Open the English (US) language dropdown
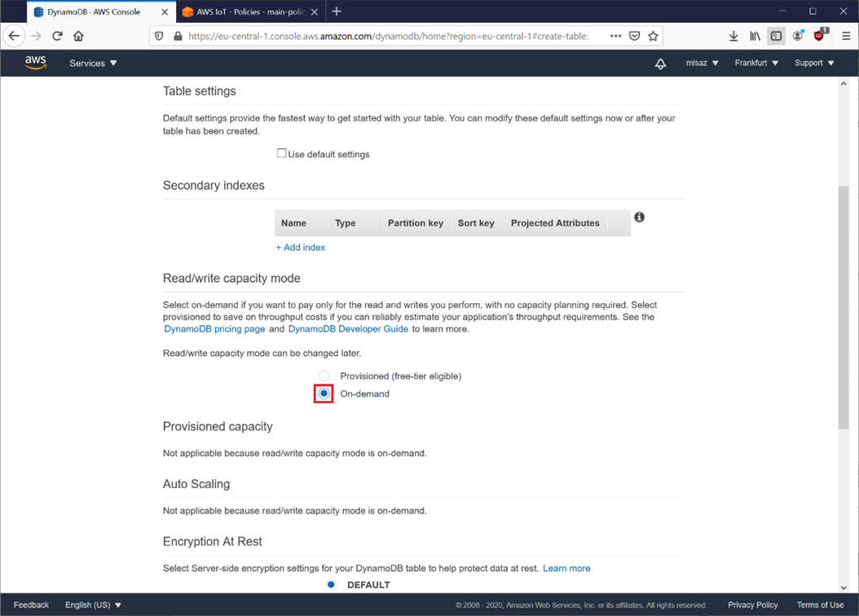 click(x=93, y=605)
